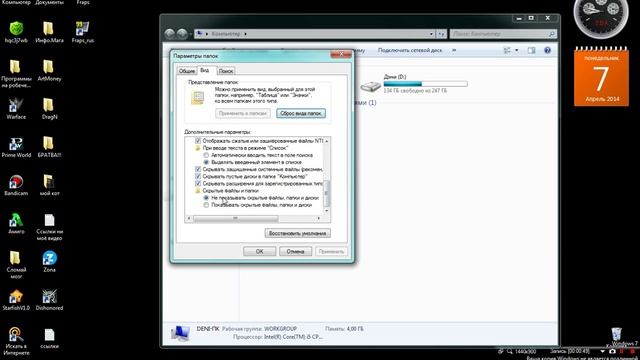Image resolution: width=640 pixels, height=360 pixels.
Task: Click the change view icon in Explorer toolbar
Action: pyautogui.click(x=507, y=50)
